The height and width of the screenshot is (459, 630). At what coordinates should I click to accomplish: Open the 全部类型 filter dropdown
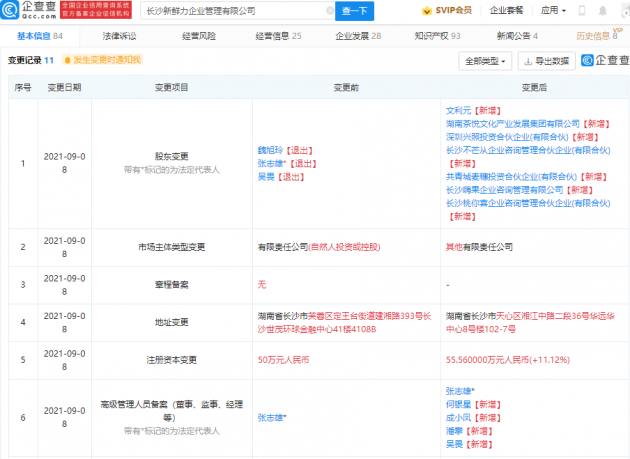pyautogui.click(x=485, y=61)
